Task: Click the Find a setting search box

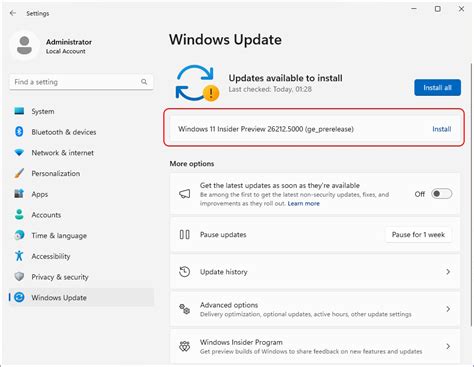Action: point(81,82)
